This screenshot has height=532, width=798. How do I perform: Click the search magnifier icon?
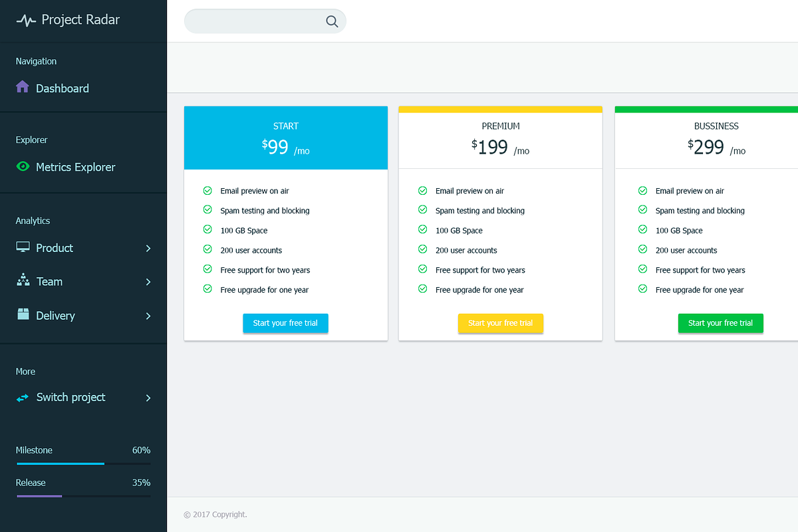click(x=331, y=21)
